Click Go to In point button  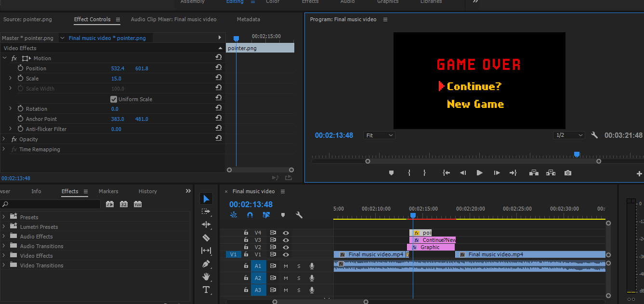pos(447,173)
